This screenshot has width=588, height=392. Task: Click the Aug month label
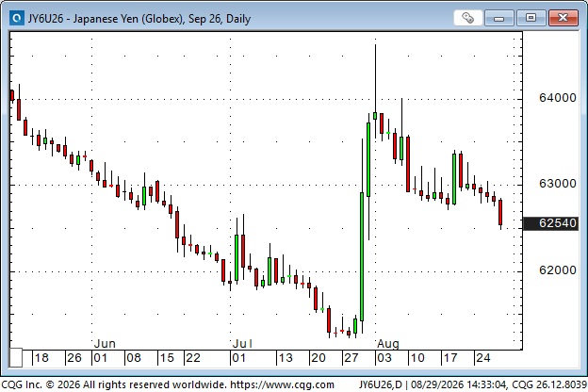point(387,344)
